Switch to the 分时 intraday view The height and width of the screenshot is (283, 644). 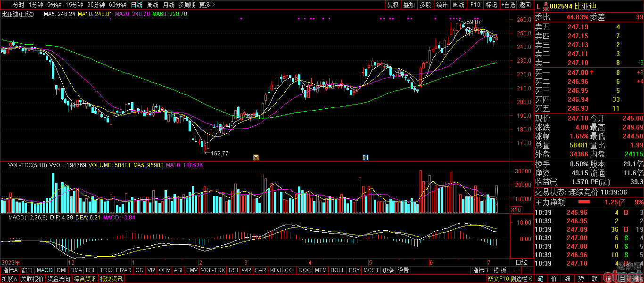tap(18, 5)
